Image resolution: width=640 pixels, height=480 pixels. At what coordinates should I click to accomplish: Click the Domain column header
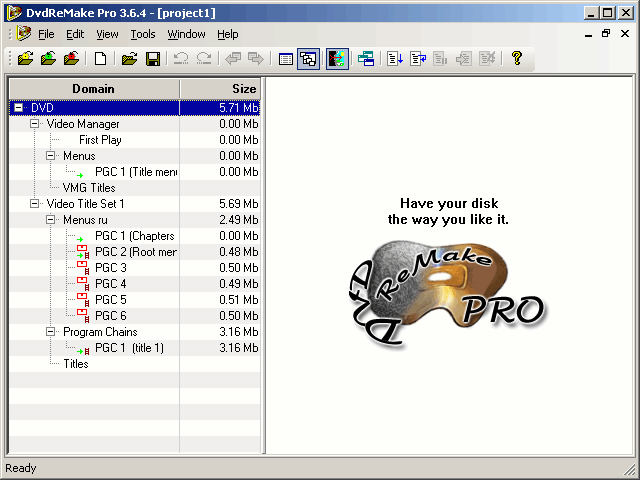pos(94,89)
